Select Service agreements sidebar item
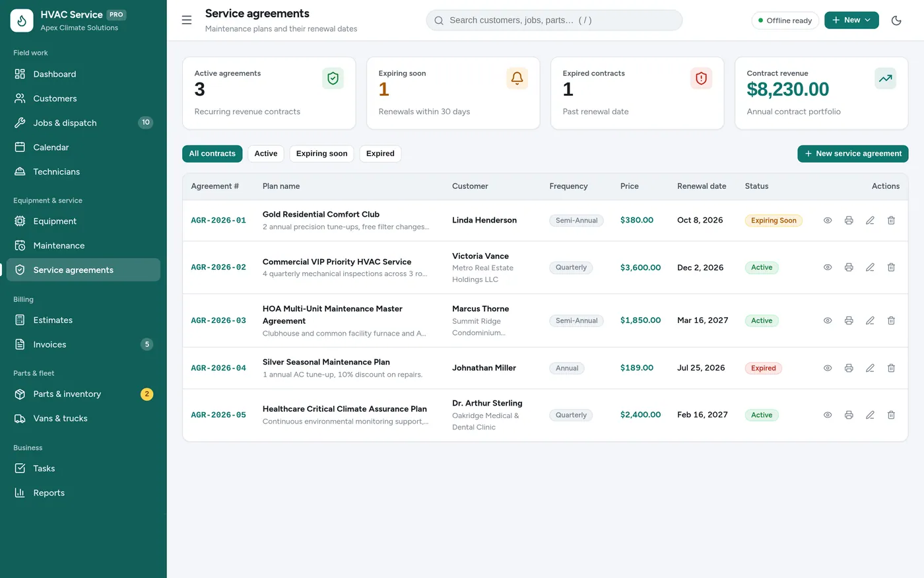 (x=83, y=270)
